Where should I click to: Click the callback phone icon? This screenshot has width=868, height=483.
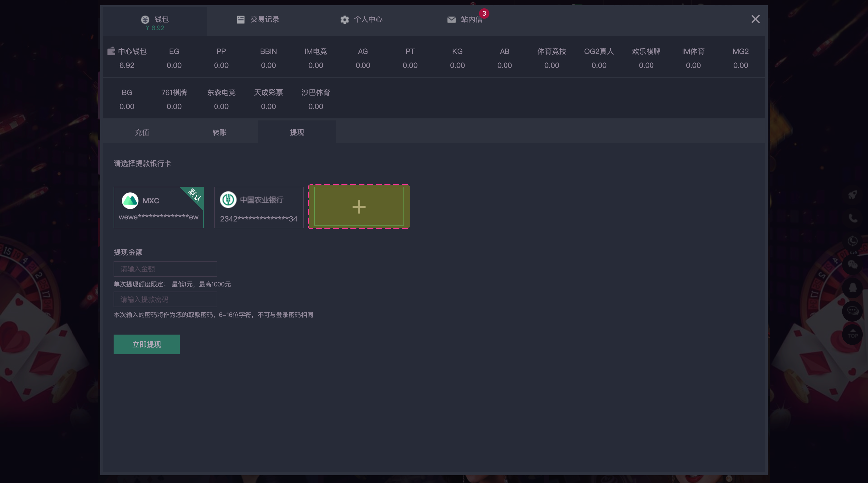pyautogui.click(x=852, y=241)
